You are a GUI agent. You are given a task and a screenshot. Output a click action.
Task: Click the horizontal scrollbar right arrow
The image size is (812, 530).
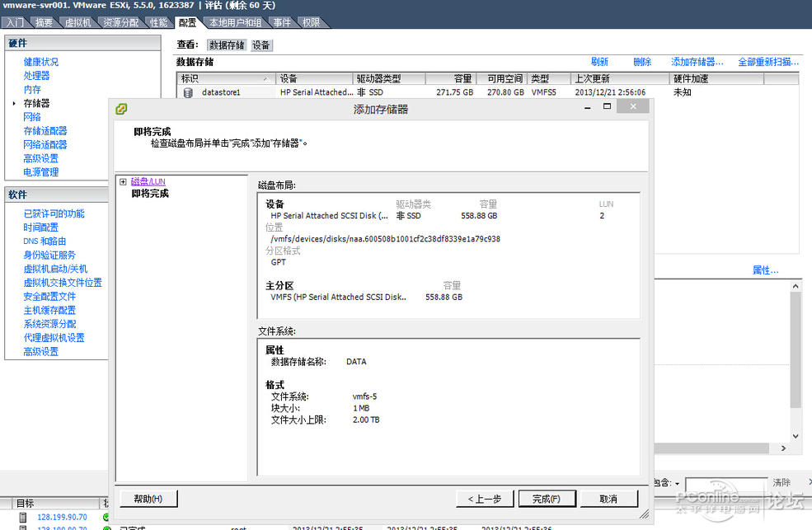pos(783,448)
